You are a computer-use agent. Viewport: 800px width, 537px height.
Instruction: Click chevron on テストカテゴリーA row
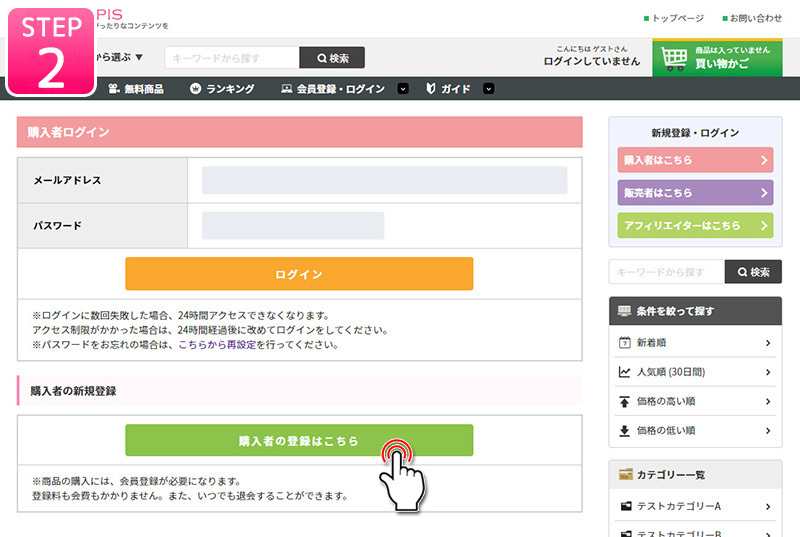pyautogui.click(x=768, y=506)
